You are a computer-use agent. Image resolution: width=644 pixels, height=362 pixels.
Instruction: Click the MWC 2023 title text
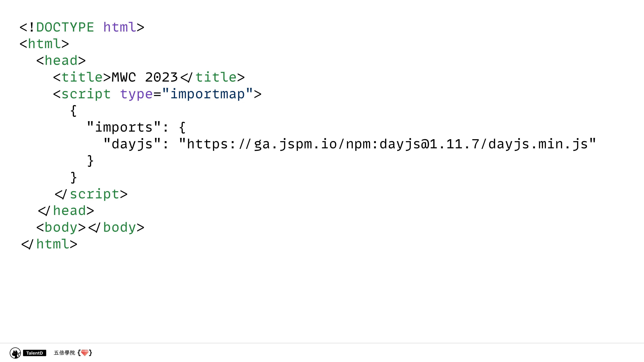[145, 77]
